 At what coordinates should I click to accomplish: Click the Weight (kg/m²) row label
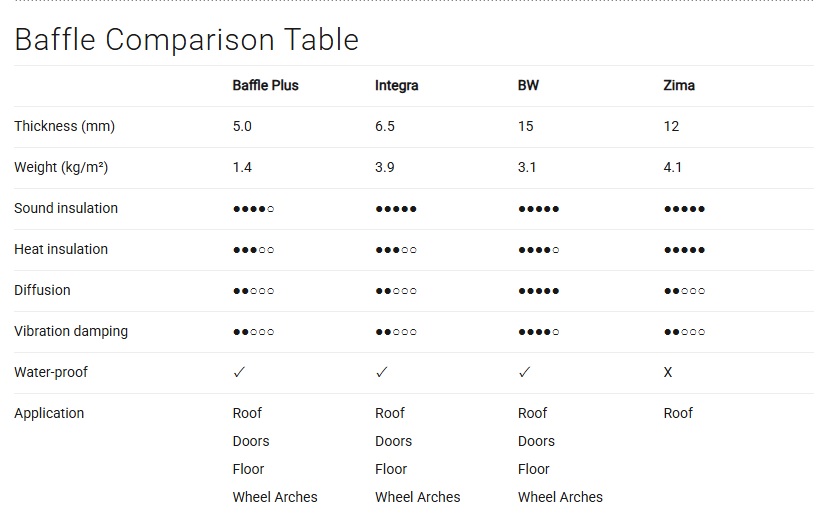pos(61,167)
